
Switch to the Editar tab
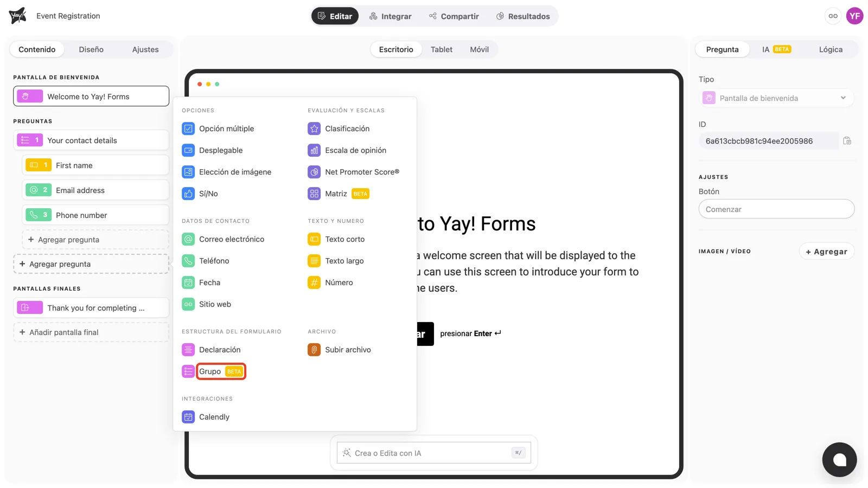335,16
